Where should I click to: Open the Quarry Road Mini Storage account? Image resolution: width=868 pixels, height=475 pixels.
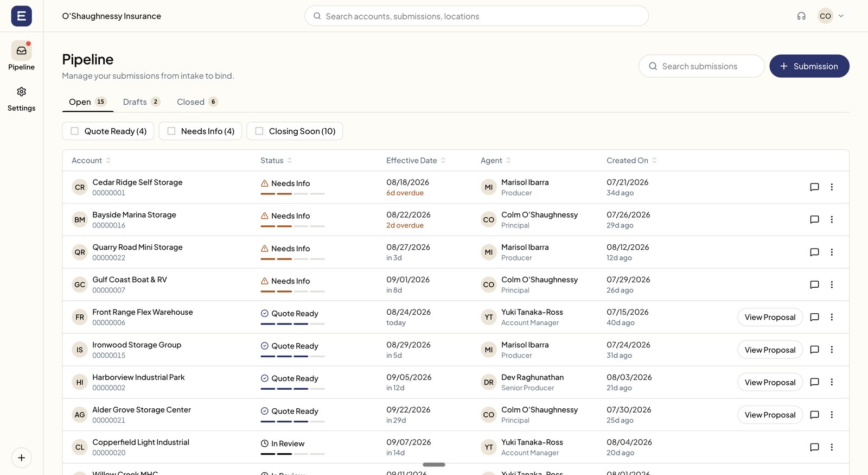pyautogui.click(x=137, y=248)
